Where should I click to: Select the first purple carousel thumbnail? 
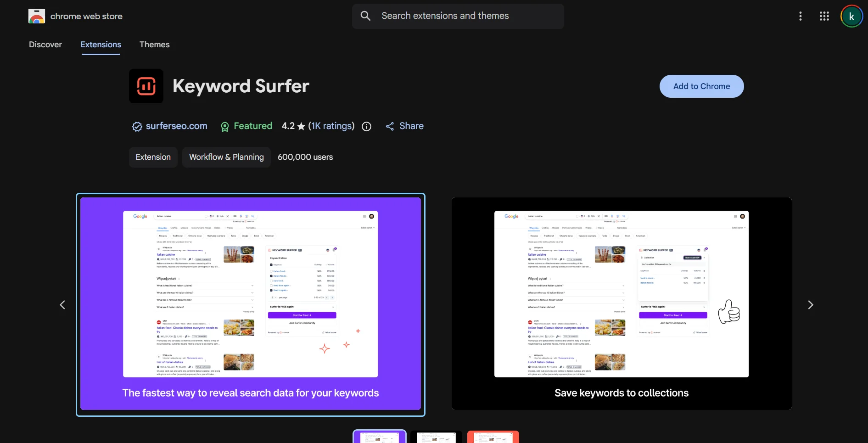pos(380,437)
